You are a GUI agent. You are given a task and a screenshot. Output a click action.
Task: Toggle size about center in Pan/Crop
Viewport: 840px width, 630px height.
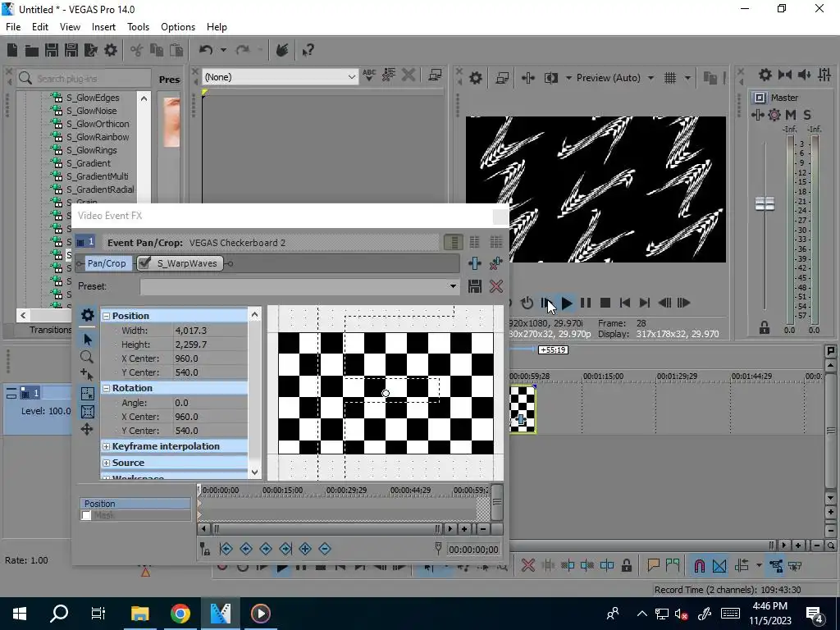(x=87, y=412)
